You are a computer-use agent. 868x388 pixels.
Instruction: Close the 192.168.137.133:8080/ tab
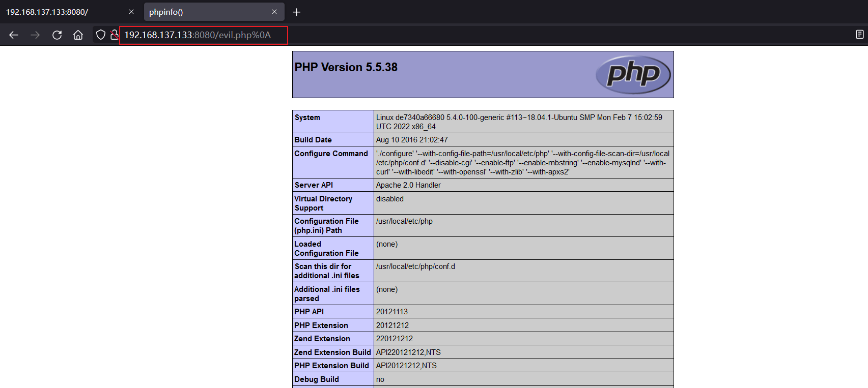(x=131, y=12)
